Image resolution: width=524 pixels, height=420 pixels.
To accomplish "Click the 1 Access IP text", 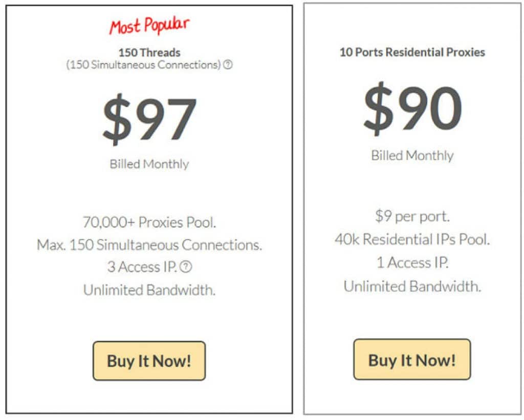I will pos(412,262).
